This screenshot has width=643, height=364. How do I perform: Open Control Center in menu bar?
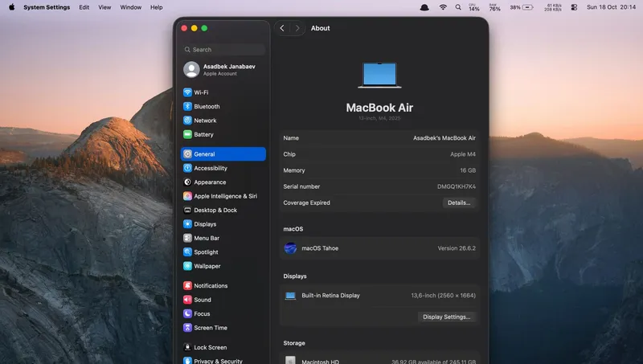click(574, 7)
